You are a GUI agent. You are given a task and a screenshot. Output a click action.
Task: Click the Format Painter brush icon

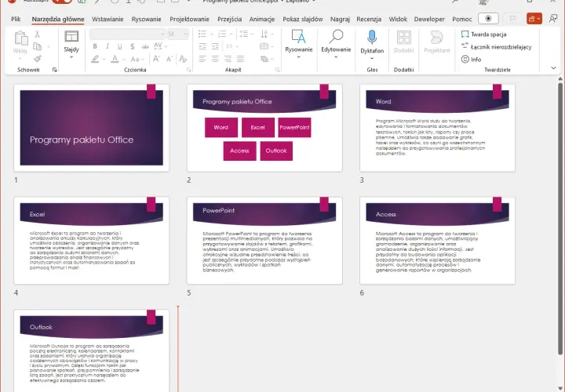tap(38, 59)
